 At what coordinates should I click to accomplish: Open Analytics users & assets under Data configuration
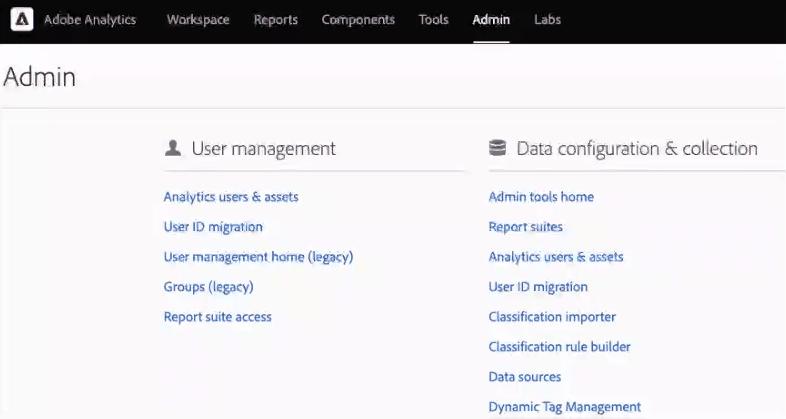[556, 257]
